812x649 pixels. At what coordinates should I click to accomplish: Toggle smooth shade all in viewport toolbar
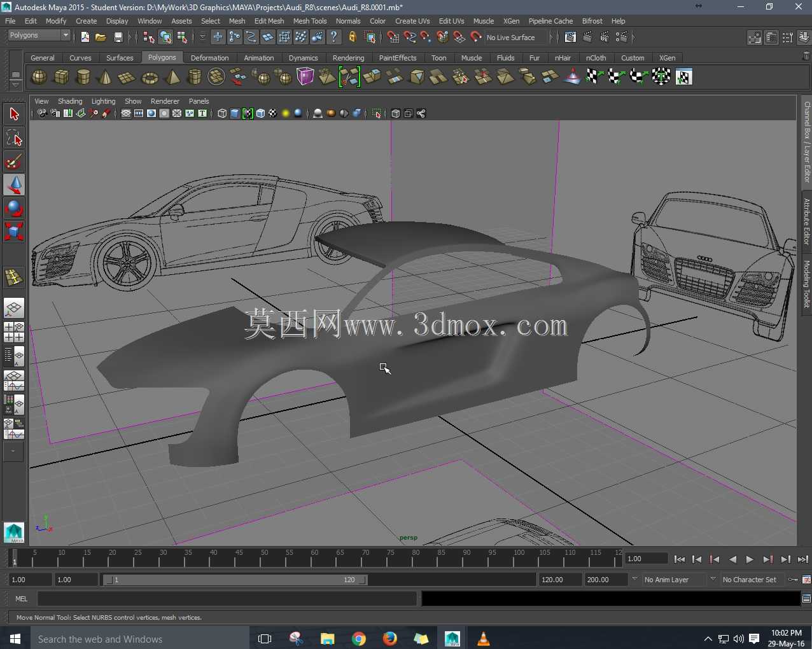click(235, 113)
